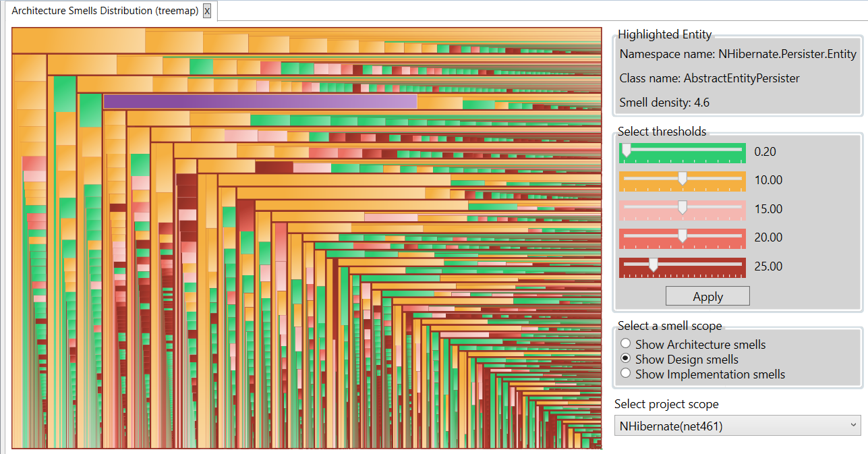
Task: Click the Apply thresholds button
Action: [707, 297]
